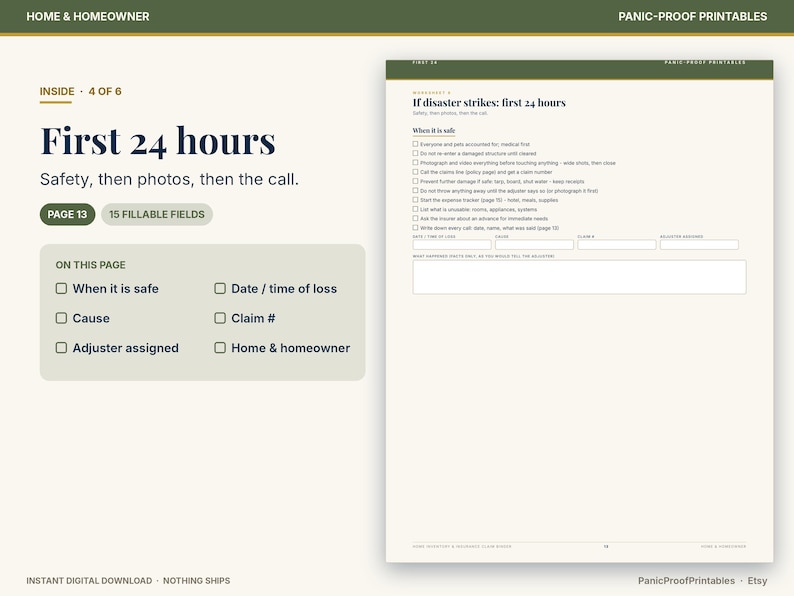The image size is (794, 596).
Task: Click the "15 FILLABLE FIELDS" badge
Action: (x=157, y=214)
